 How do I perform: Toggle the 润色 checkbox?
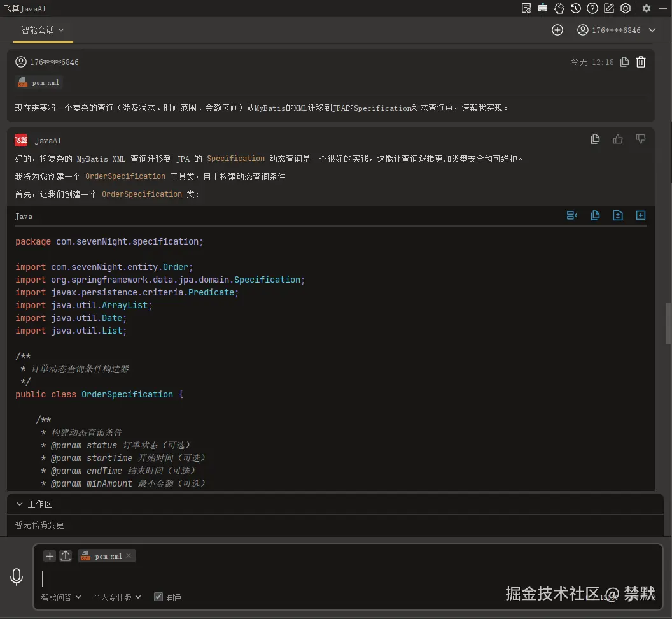158,597
